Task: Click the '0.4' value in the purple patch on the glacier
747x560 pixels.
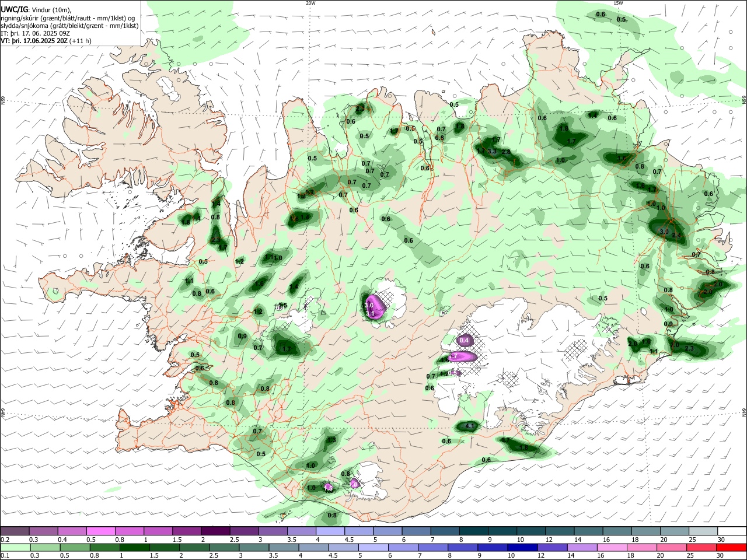Action: pyautogui.click(x=465, y=340)
